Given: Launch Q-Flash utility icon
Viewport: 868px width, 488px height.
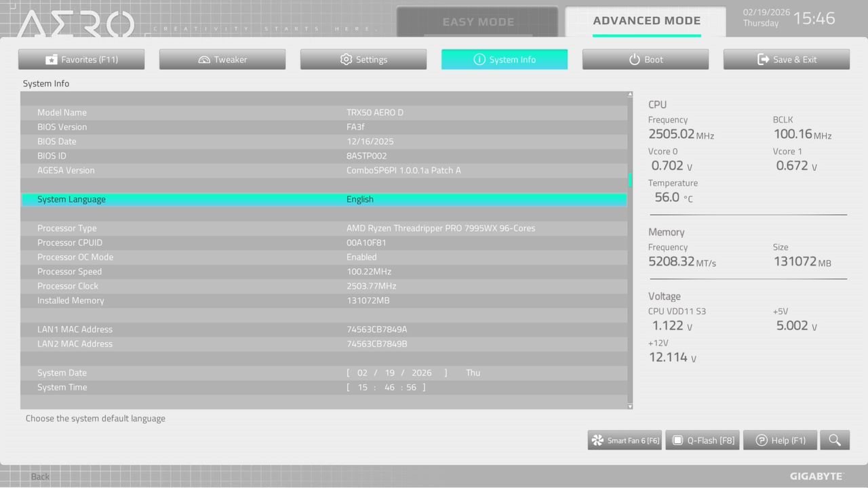Looking at the screenshot, I should 677,440.
